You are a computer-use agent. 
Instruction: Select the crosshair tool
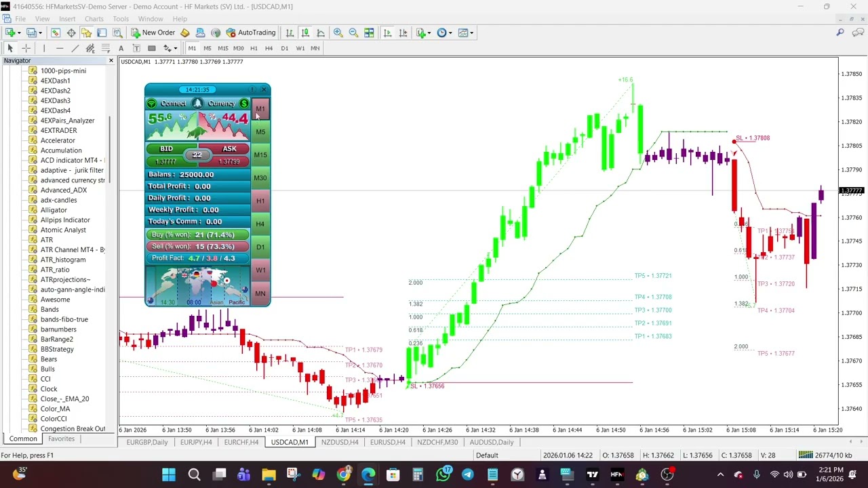[x=26, y=48]
